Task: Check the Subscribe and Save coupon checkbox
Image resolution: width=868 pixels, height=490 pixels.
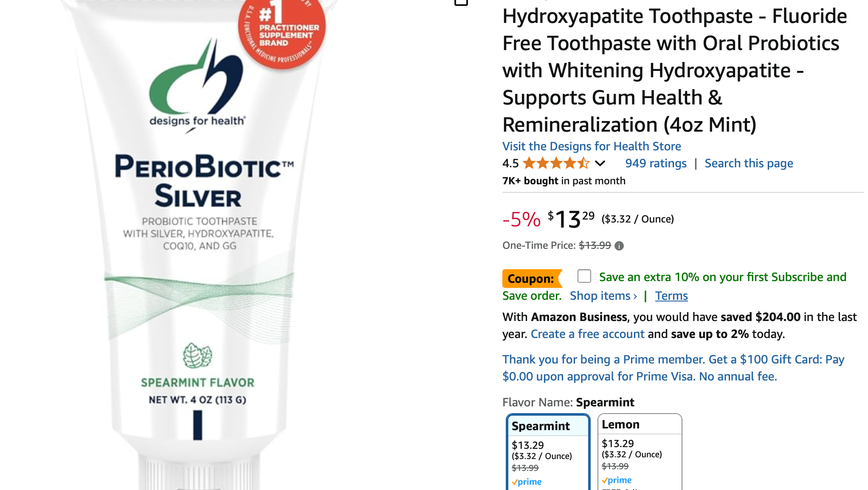Action: pos(584,276)
